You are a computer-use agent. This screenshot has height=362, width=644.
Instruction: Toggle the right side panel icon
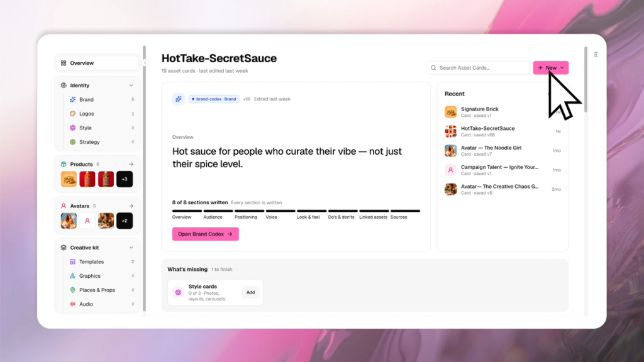596,55
